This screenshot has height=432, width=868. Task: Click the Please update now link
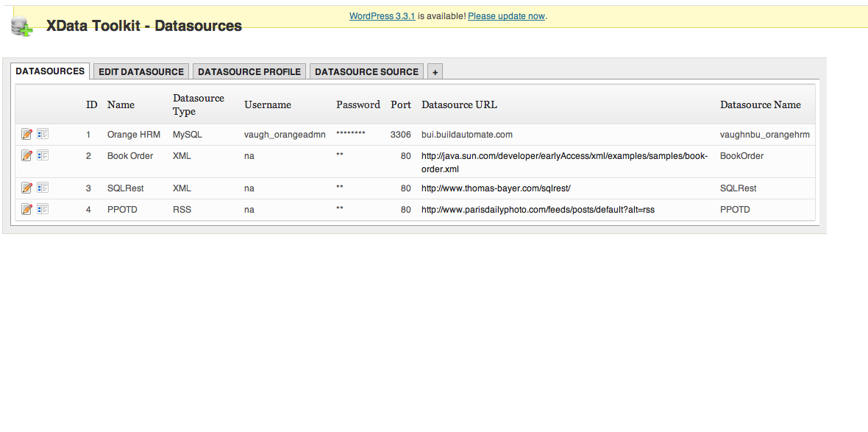tap(507, 16)
